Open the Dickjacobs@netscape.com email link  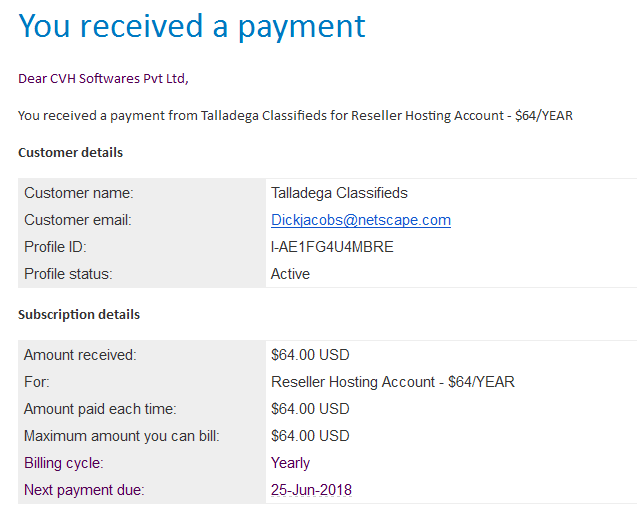point(361,220)
